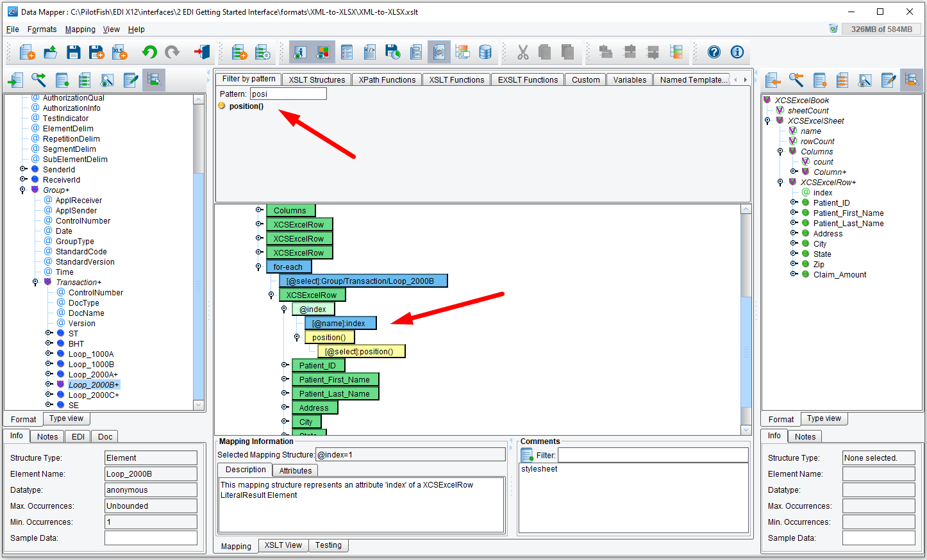Screen dimensions: 927x560
Task: Click the new mapping file icon
Action: pyautogui.click(x=28, y=52)
